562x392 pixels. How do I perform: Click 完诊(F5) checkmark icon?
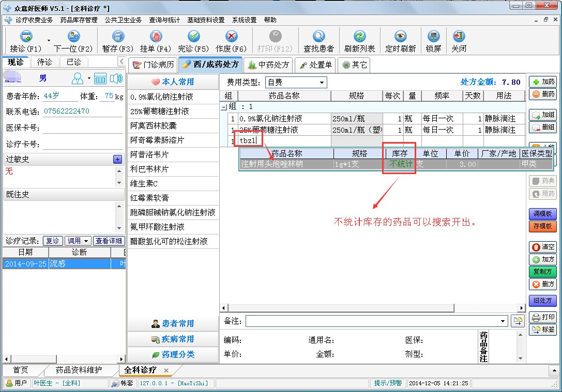point(193,36)
